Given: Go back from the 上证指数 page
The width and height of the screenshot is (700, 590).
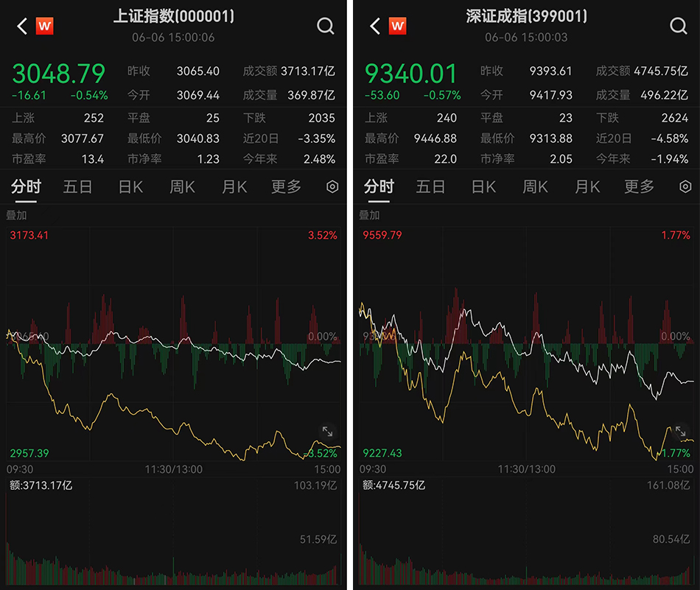Looking at the screenshot, I should 22,27.
